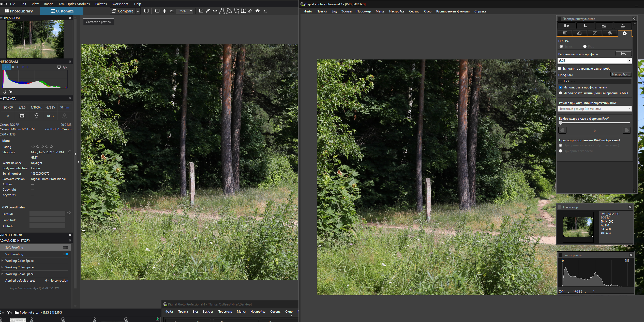Image resolution: width=644 pixels, height=322 pixels.
Task: Open the tone curve palette tab
Action: pyautogui.click(x=594, y=33)
